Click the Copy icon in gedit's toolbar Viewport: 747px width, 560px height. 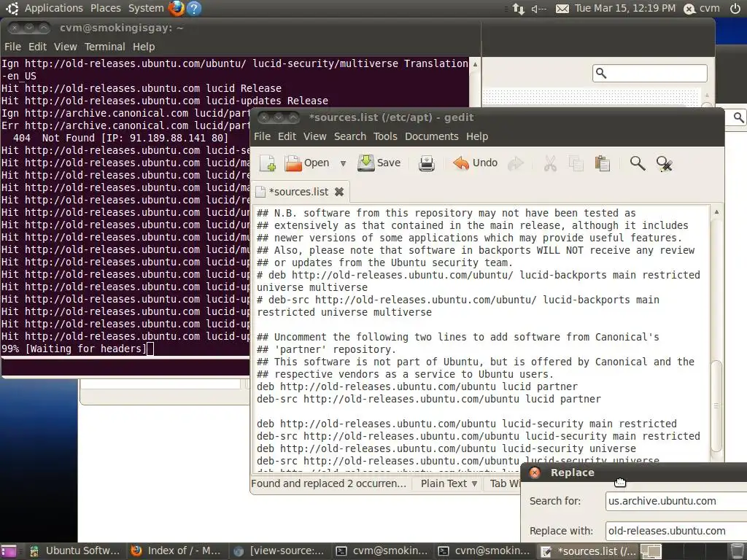[x=576, y=164]
